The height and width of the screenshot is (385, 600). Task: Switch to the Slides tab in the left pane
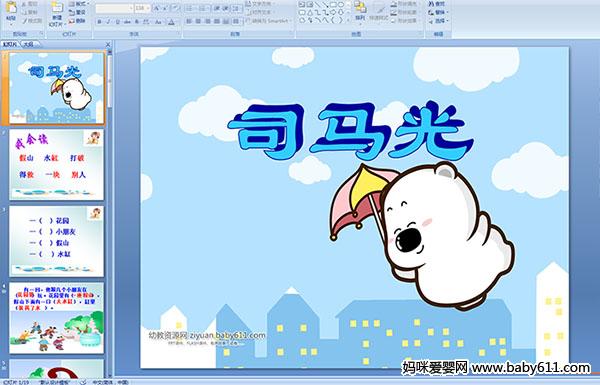click(x=10, y=44)
